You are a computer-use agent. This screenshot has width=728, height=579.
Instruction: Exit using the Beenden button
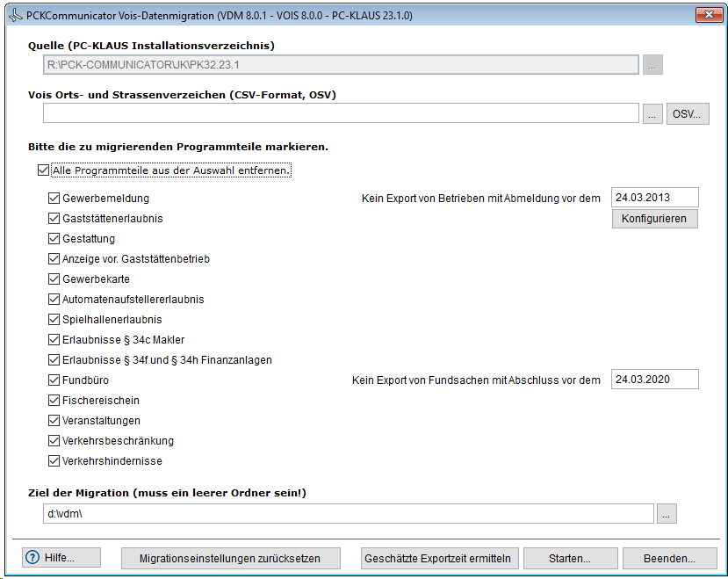click(x=669, y=558)
